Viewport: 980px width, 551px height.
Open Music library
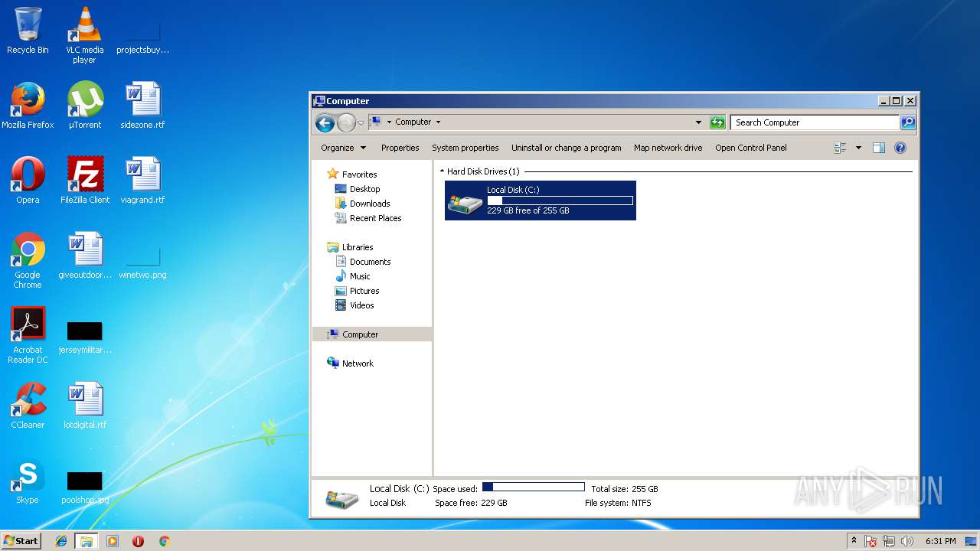coord(360,276)
